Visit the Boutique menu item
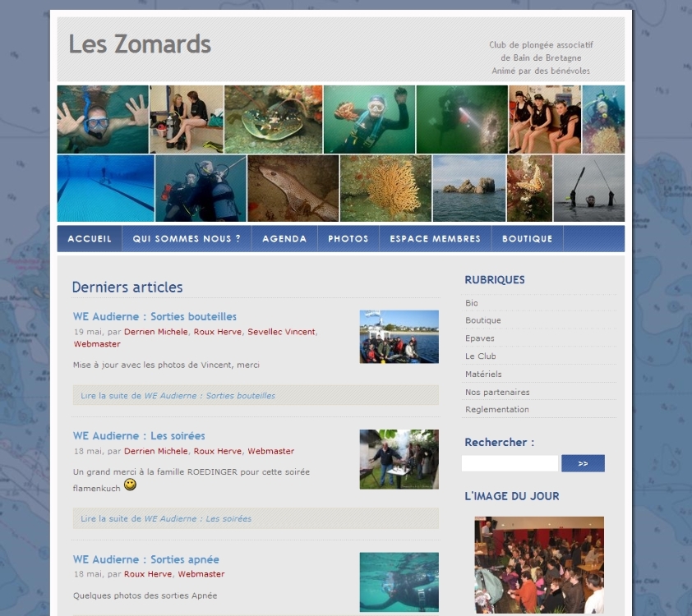 [x=528, y=238]
